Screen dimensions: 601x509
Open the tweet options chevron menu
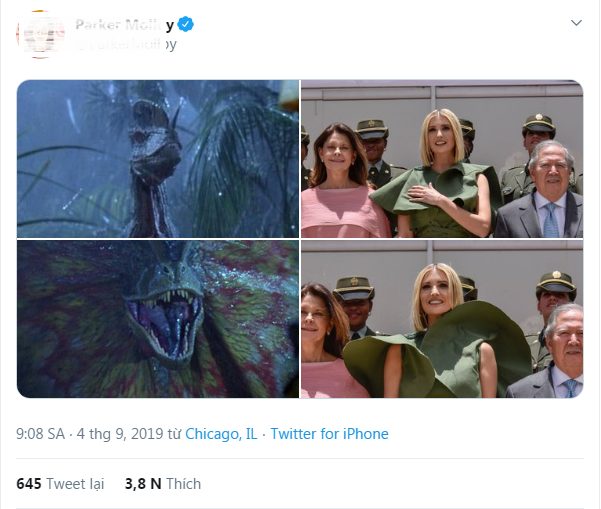(575, 23)
